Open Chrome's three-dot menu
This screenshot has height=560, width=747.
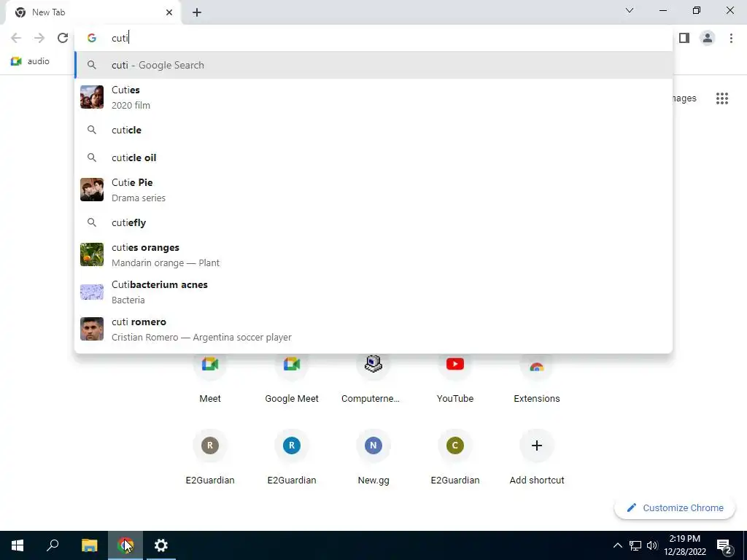click(731, 38)
